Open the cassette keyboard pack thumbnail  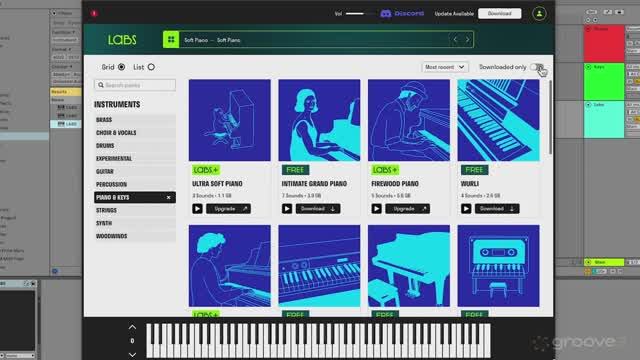coord(498,266)
